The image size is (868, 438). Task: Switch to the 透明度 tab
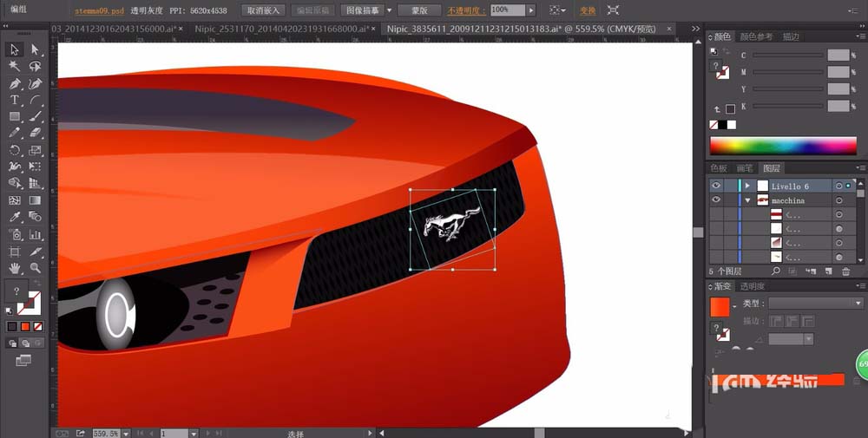tap(753, 286)
